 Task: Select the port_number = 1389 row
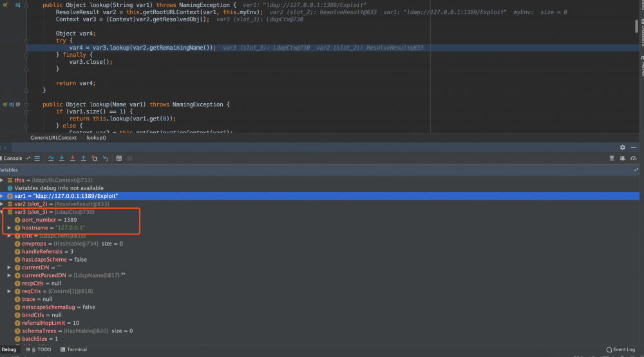click(x=319, y=220)
